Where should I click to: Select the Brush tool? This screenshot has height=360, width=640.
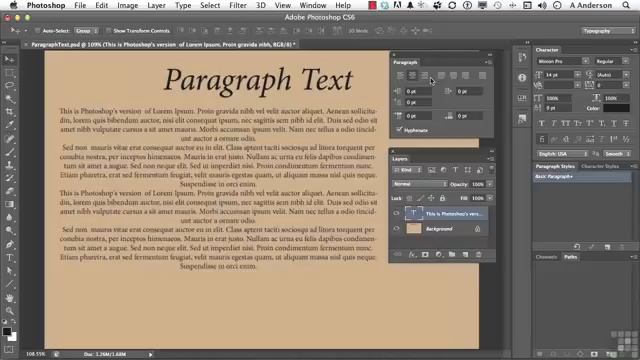click(x=9, y=152)
